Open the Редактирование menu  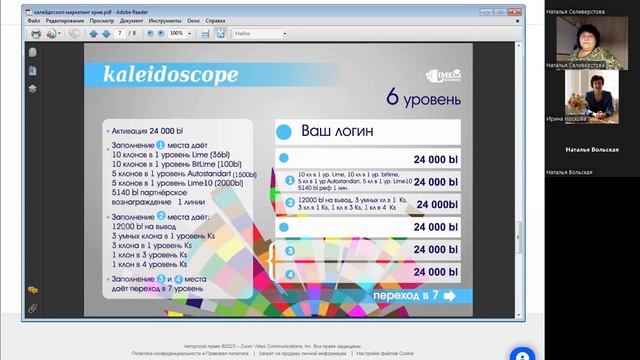(64, 20)
